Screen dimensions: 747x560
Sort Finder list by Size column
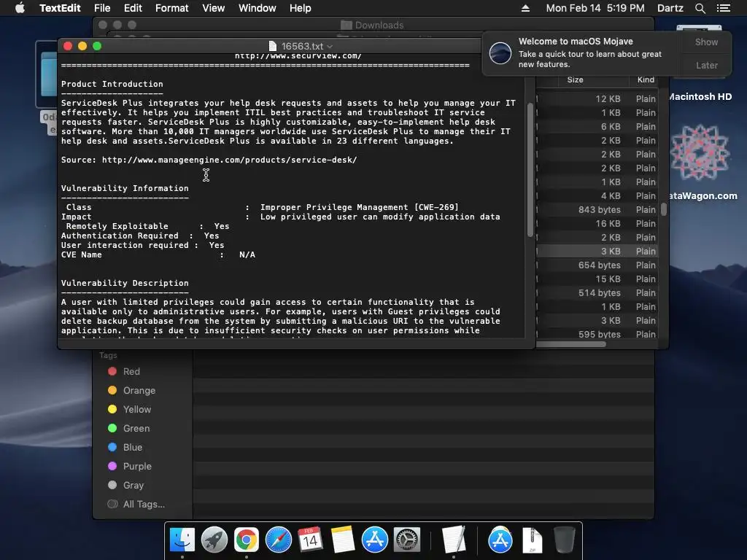576,79
